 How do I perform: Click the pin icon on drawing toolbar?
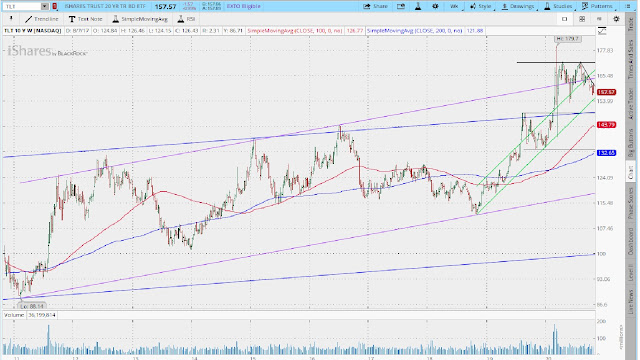[x=11, y=19]
